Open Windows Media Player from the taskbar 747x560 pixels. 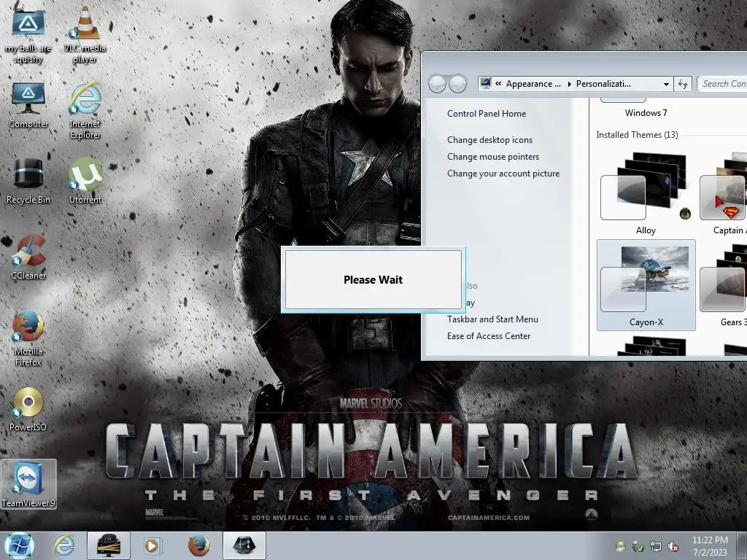click(152, 545)
